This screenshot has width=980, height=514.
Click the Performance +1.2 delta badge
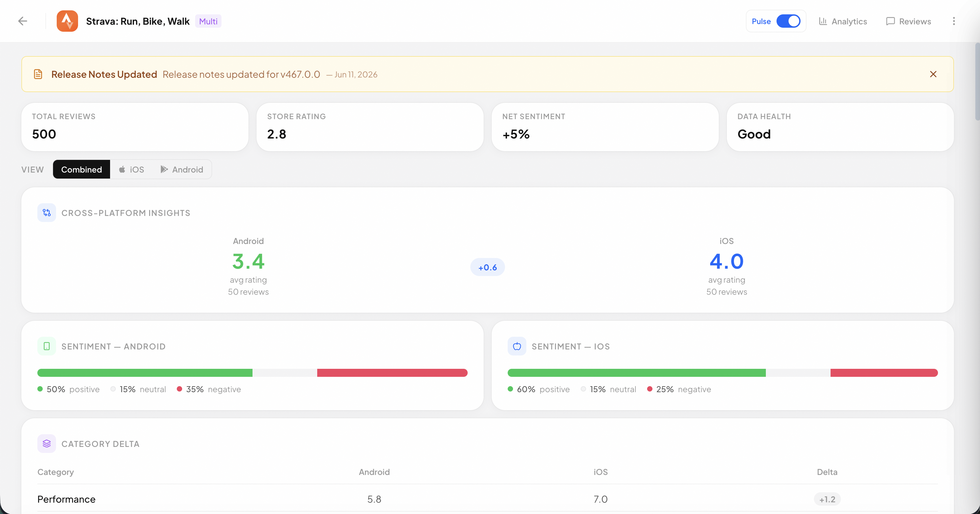(x=827, y=499)
